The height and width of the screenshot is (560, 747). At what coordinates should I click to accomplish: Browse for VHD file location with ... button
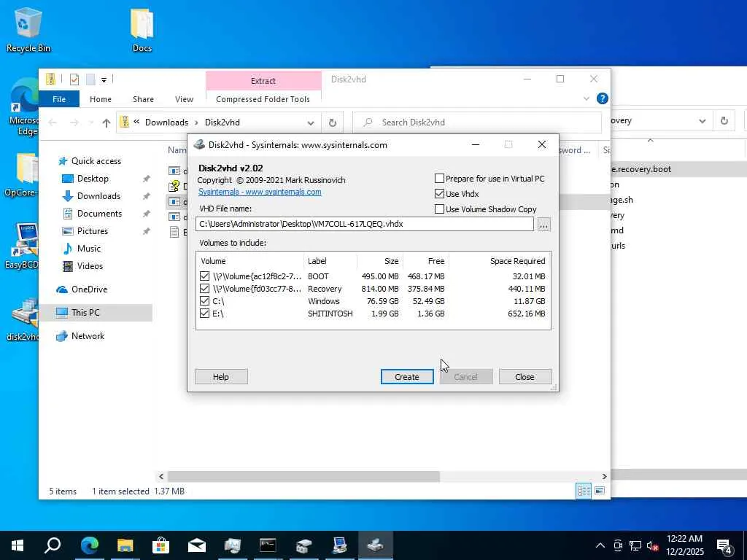[543, 225]
